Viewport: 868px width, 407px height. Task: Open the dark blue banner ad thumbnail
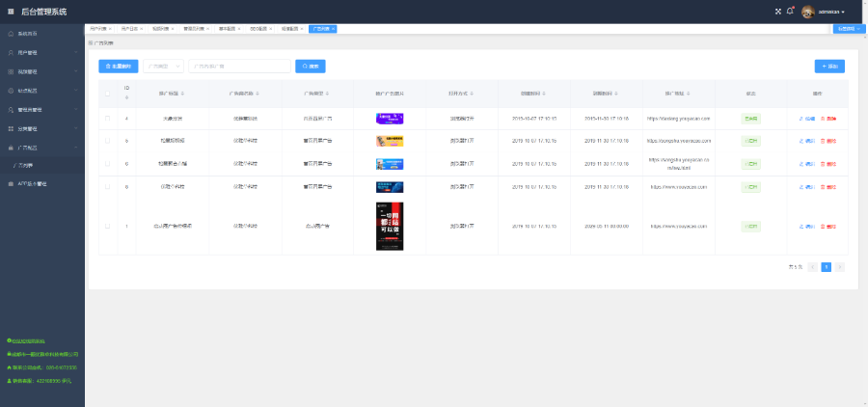click(x=390, y=187)
